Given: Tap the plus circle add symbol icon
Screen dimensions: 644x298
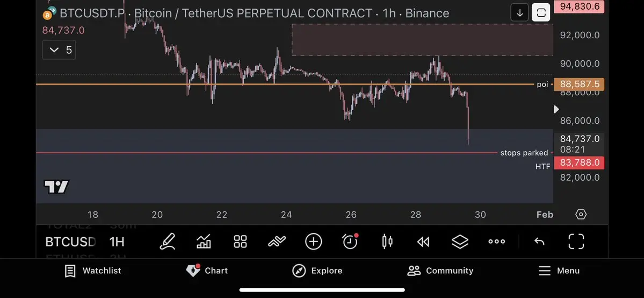Looking at the screenshot, I should pyautogui.click(x=313, y=242).
